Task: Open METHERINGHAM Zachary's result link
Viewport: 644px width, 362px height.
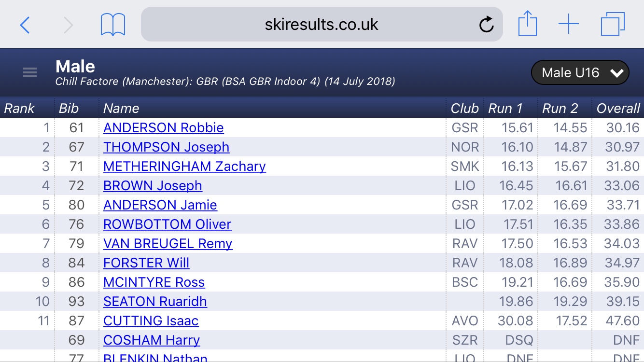Action: [184, 167]
